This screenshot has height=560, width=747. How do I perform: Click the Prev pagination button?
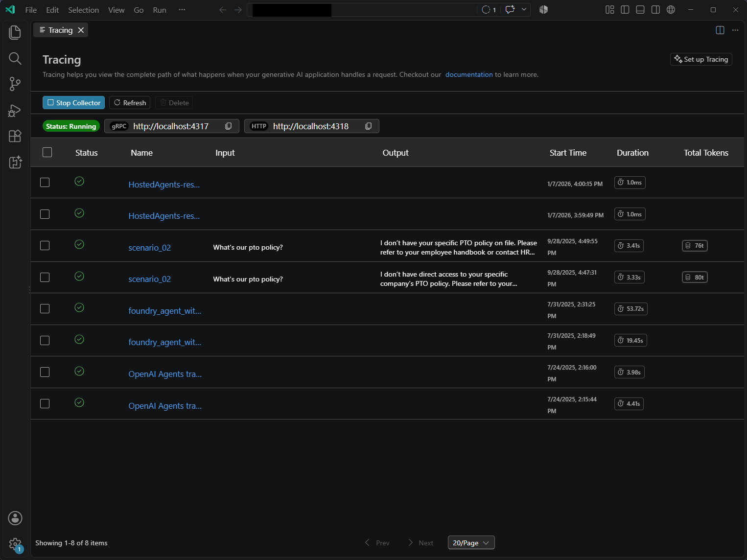point(377,543)
